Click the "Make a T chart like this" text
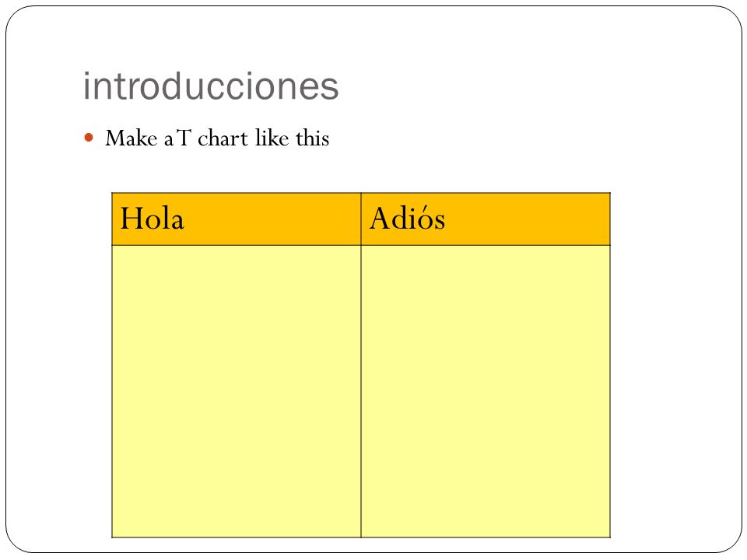Image resolution: width=747 pixels, height=560 pixels. (217, 138)
